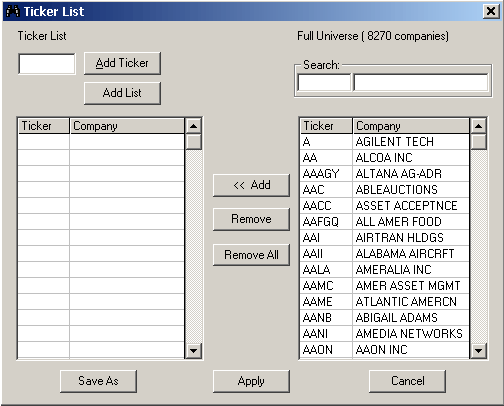Click the up arrow of Full Universe scrollbar

click(478, 126)
